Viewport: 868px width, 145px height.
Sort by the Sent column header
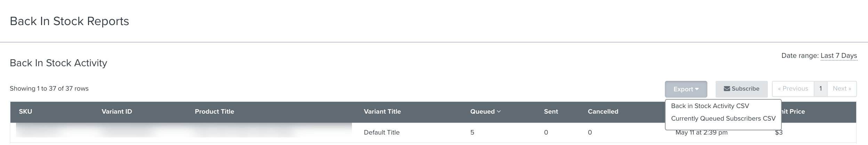pos(551,112)
